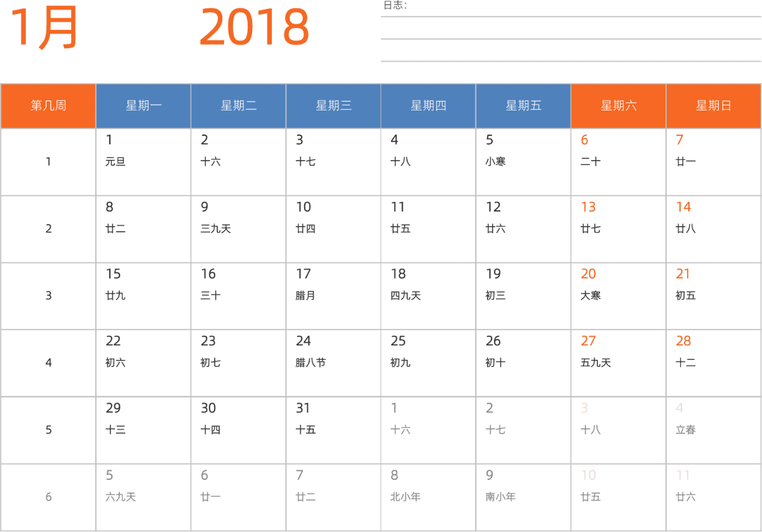Click the 1月 month title
The image size is (762, 532).
coord(44,28)
